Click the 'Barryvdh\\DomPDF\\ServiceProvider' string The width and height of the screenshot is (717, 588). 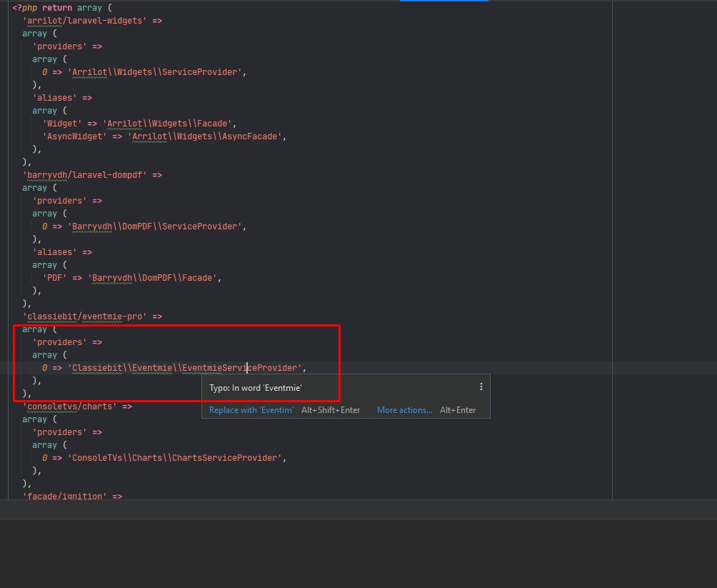coord(154,226)
